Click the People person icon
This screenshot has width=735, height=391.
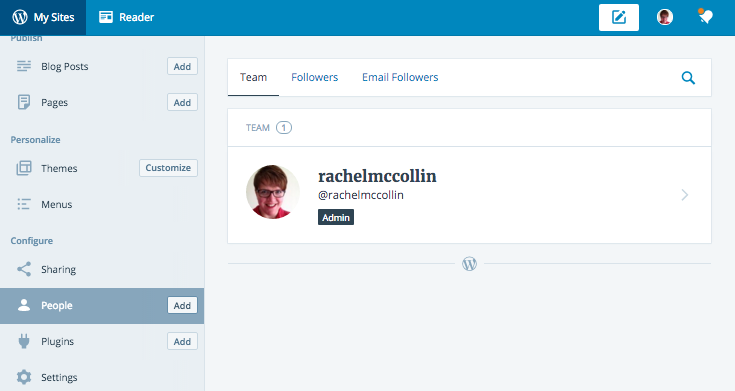pos(24,305)
